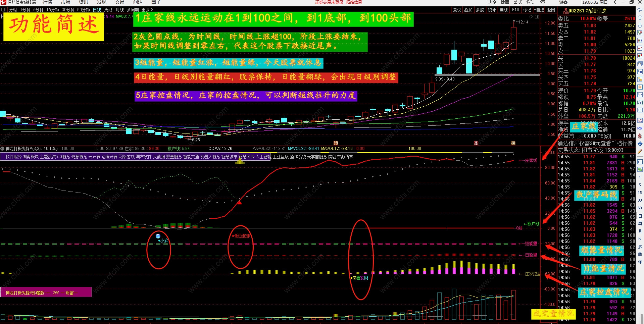This screenshot has width=644, height=324.
Task: Open the 公式 menu
Action: click(518, 2)
